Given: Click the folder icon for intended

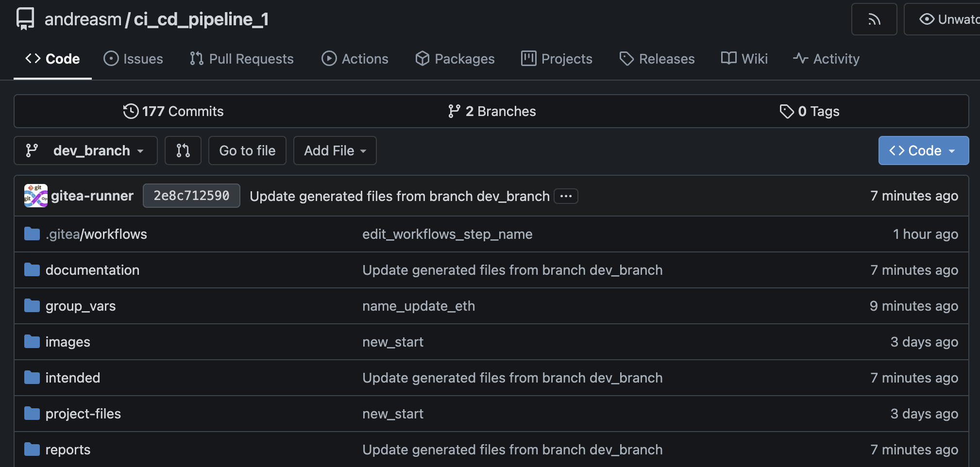Looking at the screenshot, I should click(32, 378).
